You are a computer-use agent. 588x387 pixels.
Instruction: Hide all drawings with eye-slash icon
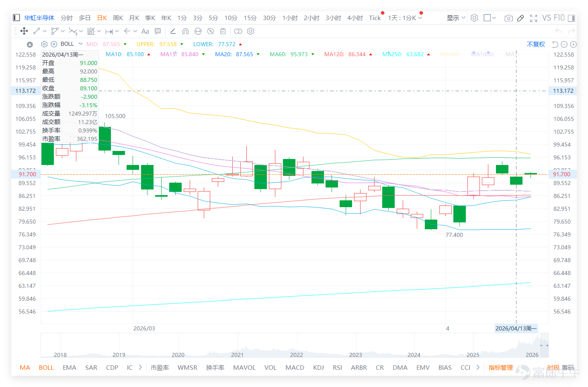click(210, 31)
